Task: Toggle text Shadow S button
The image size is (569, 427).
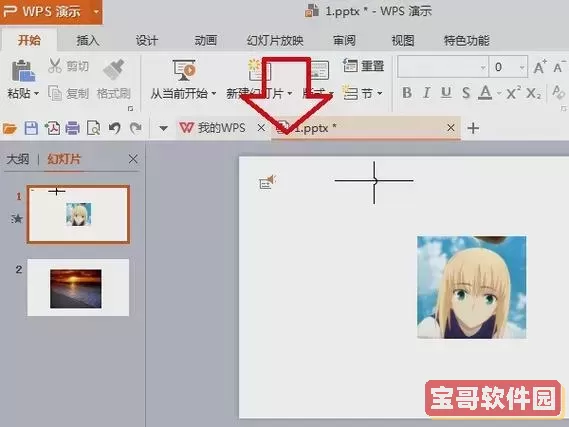Action: (x=466, y=93)
